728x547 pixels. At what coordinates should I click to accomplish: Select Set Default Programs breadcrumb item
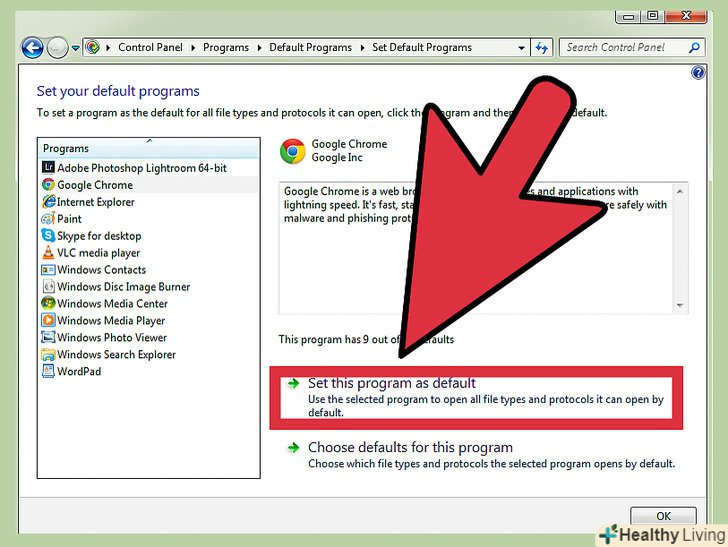click(x=422, y=47)
